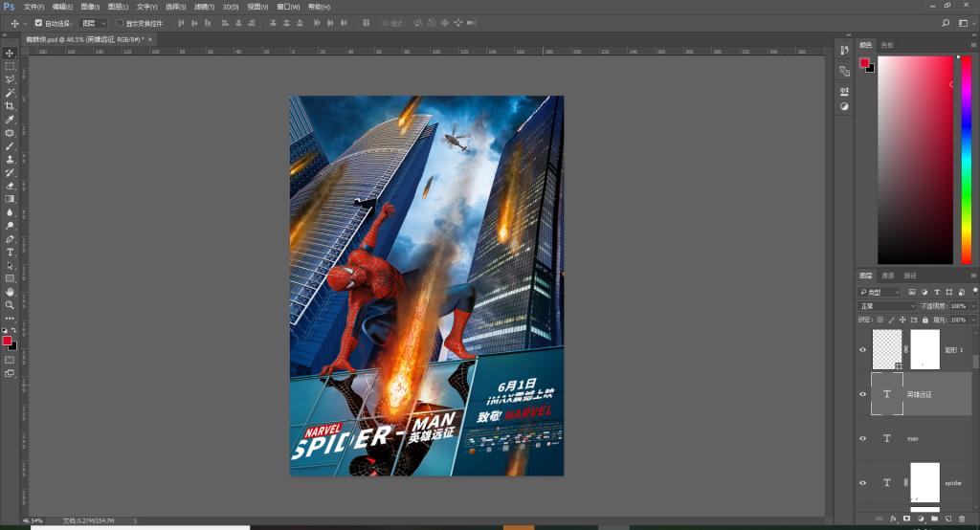The image size is (980, 530).
Task: Uncheck the 自动选择 checkbox
Action: pos(38,22)
